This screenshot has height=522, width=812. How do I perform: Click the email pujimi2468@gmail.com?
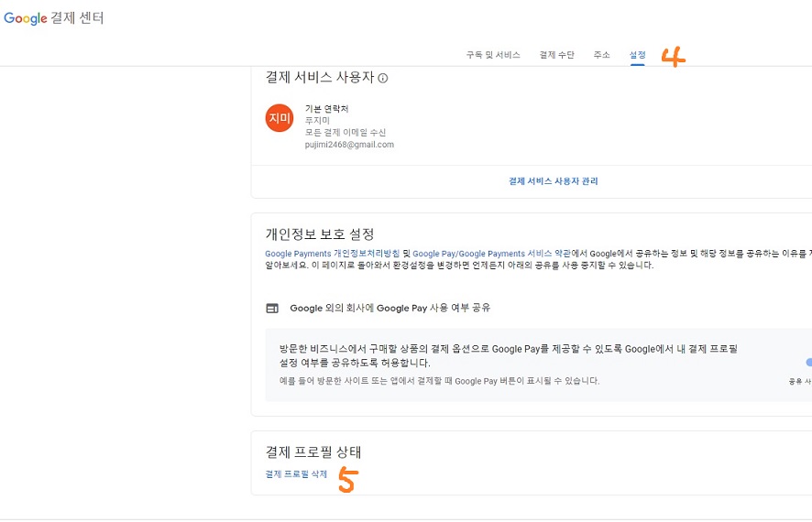coord(349,145)
